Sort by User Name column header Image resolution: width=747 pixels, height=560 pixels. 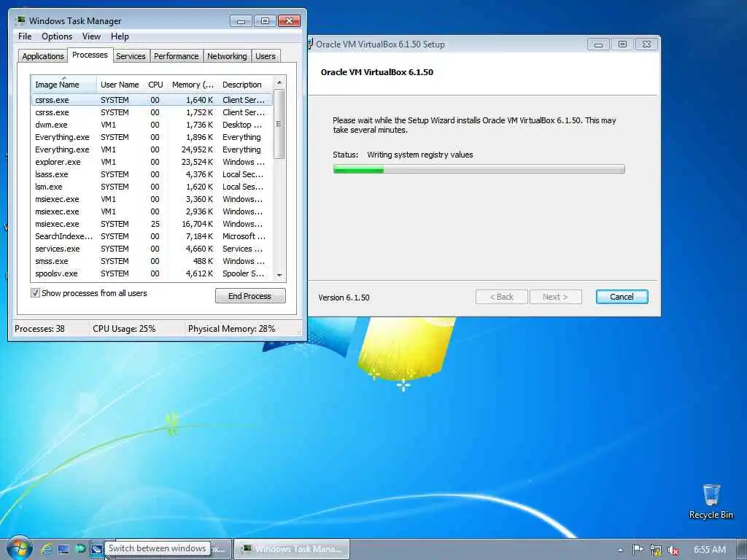click(120, 85)
